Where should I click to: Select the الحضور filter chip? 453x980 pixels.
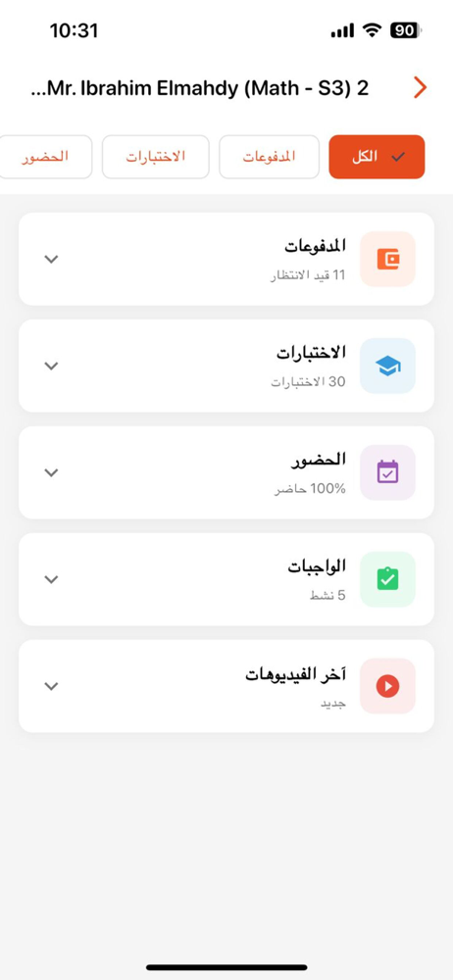coord(44,157)
